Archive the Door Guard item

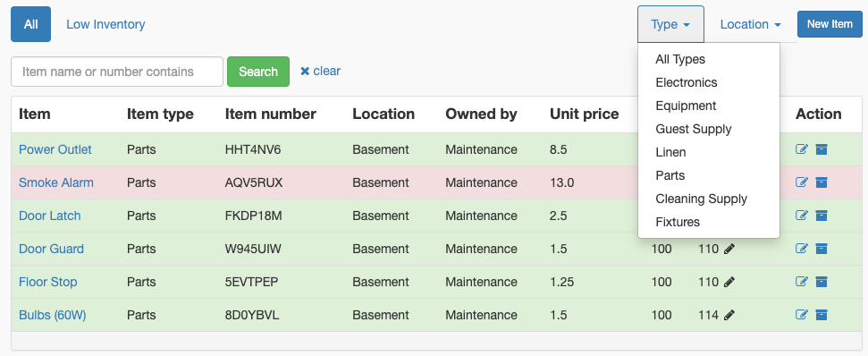point(822,250)
